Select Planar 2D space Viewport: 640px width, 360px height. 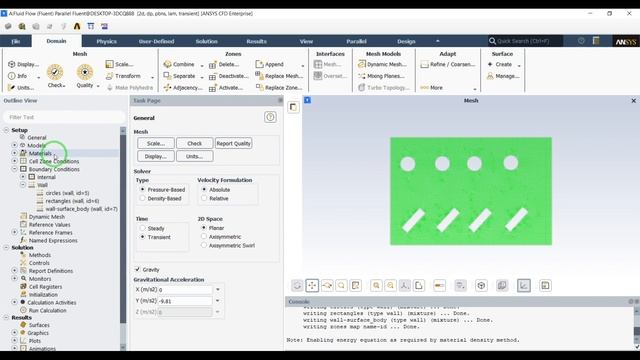[x=204, y=228]
